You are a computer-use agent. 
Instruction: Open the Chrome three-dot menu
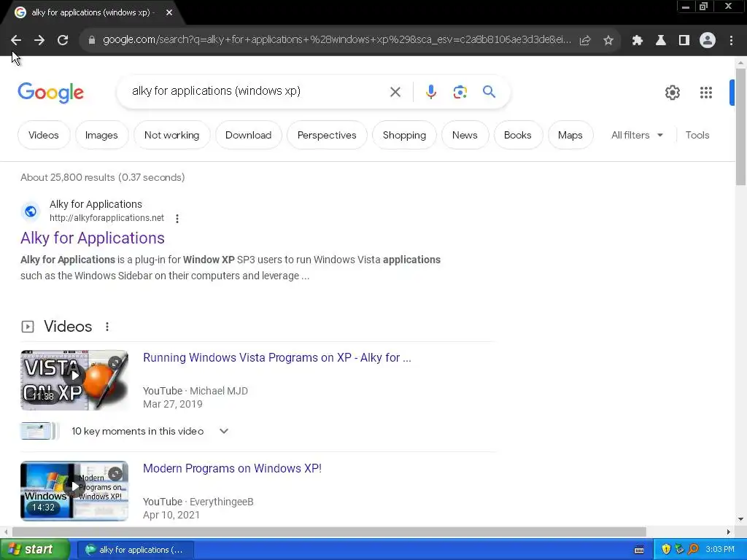click(x=731, y=41)
